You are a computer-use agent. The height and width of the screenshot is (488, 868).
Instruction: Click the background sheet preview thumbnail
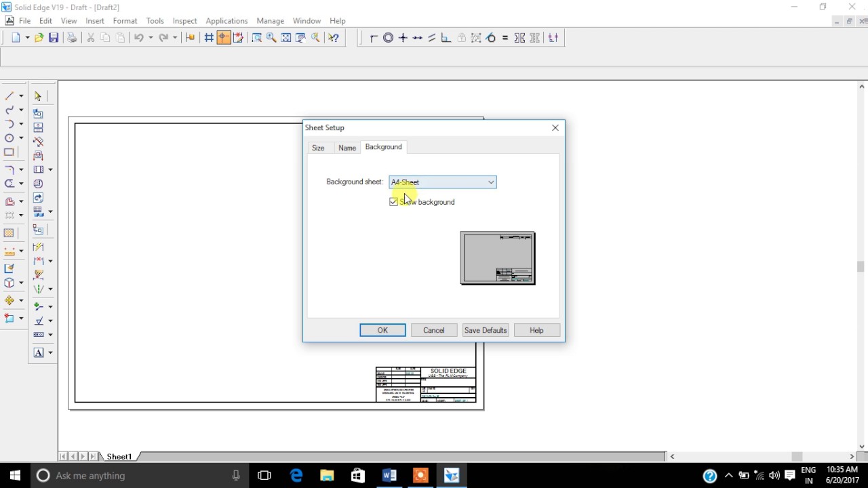click(498, 258)
